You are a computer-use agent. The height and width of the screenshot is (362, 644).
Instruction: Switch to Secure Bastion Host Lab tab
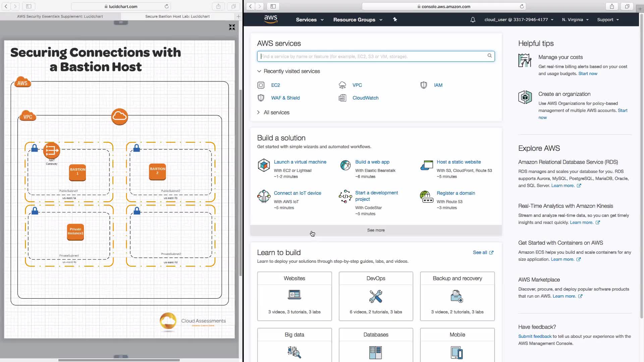[177, 16]
